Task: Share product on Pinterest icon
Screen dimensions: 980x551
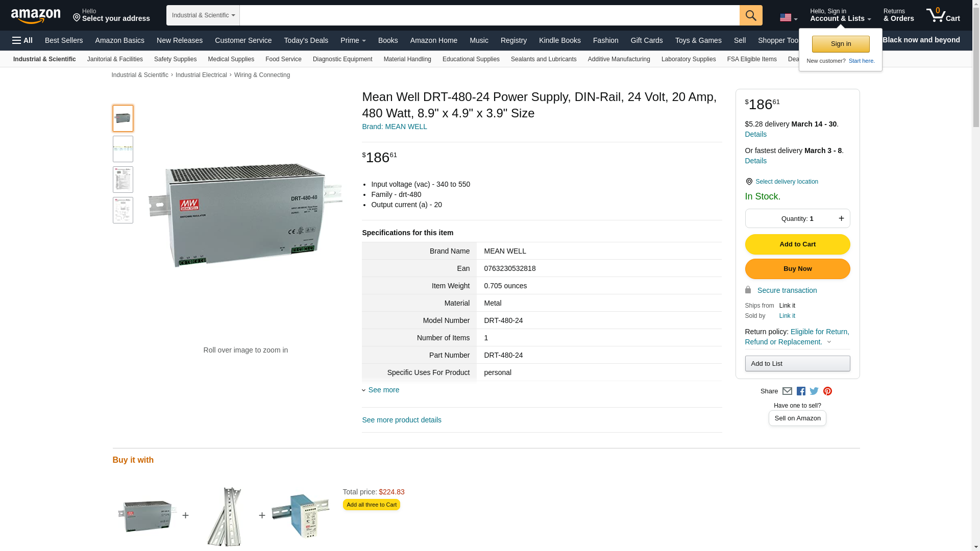Action: coord(827,391)
